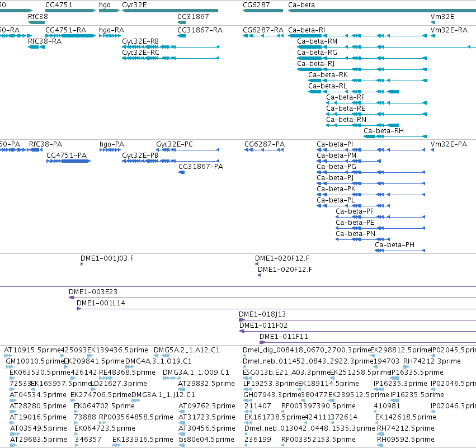Viewport: 476px width, 448px height.
Task: Click the Vm32E-RA transcript label
Action: [x=449, y=30]
